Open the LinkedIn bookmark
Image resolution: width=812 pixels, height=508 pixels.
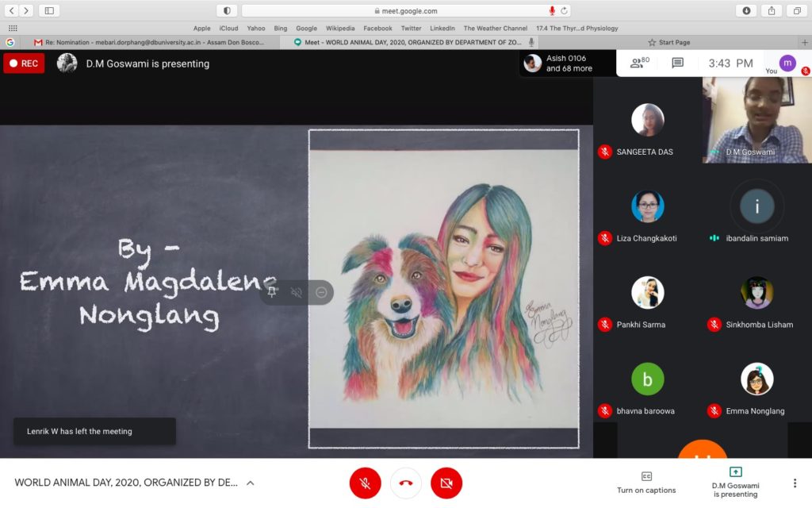(442, 29)
